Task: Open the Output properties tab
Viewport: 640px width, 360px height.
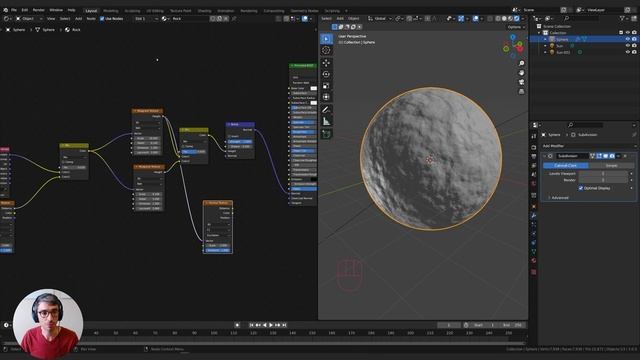Action: click(533, 156)
